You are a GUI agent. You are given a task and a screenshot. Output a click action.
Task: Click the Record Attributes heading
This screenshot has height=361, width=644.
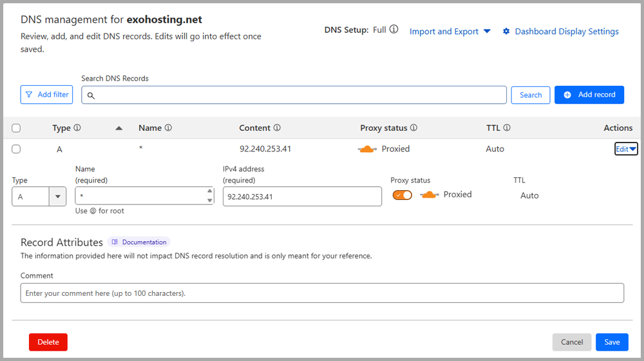(x=62, y=242)
